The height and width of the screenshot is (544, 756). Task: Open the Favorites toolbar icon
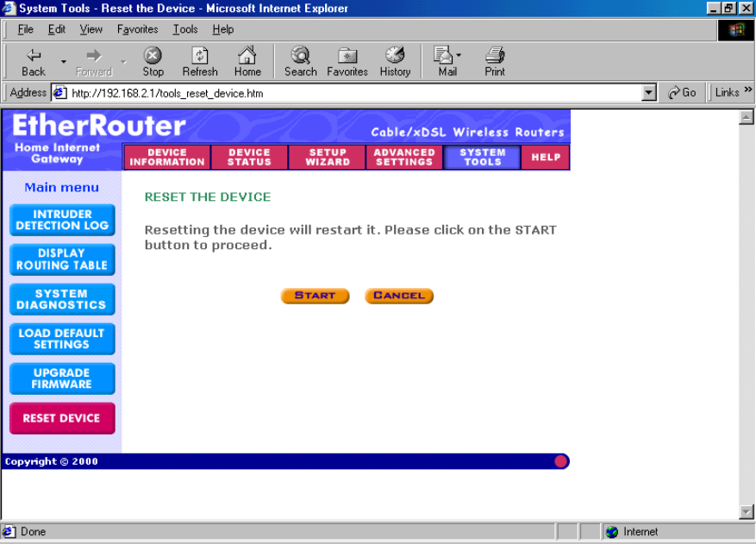pyautogui.click(x=347, y=55)
